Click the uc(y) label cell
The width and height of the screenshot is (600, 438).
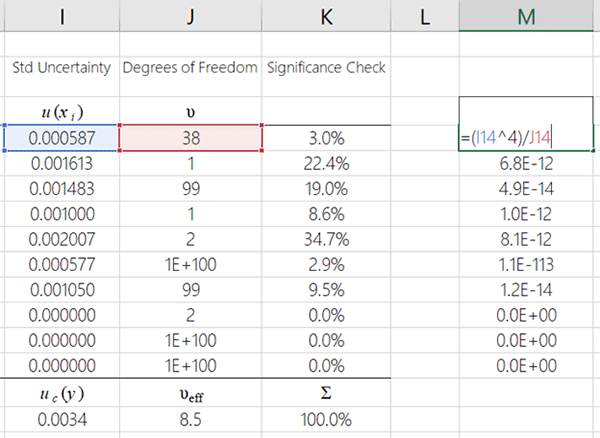pyautogui.click(x=62, y=393)
